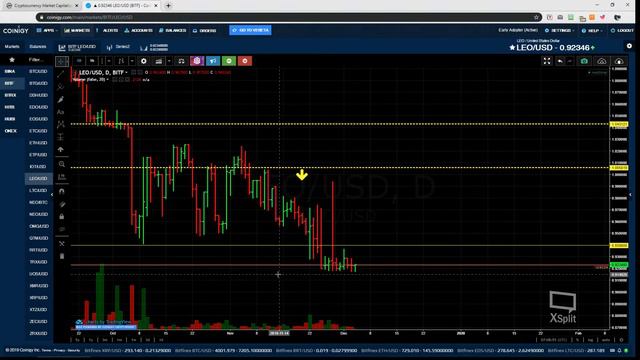Toggle lock all drawing tools
The width and height of the screenshot is (640, 360).
point(62,216)
